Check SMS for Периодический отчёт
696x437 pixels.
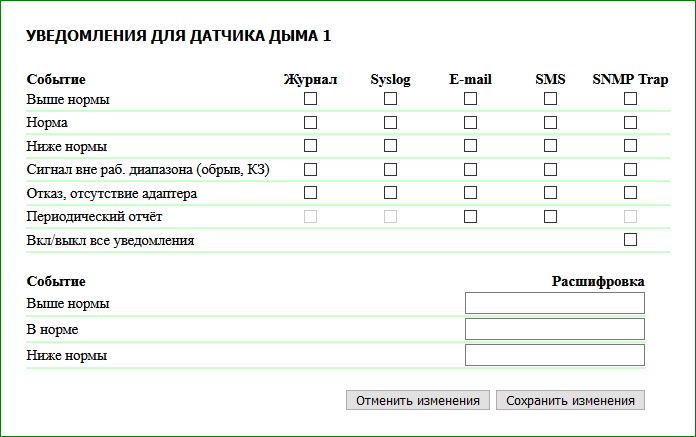(550, 216)
